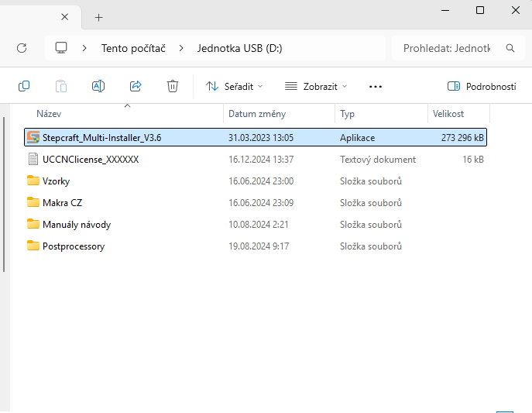Image resolution: width=532 pixels, height=413 pixels.
Task: Click Jednotka USB (D:) breadcrumb
Action: [x=240, y=48]
